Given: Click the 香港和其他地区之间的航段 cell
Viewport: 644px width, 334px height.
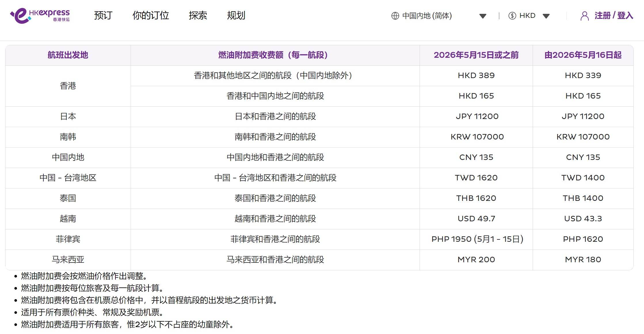Looking at the screenshot, I should pyautogui.click(x=275, y=76).
